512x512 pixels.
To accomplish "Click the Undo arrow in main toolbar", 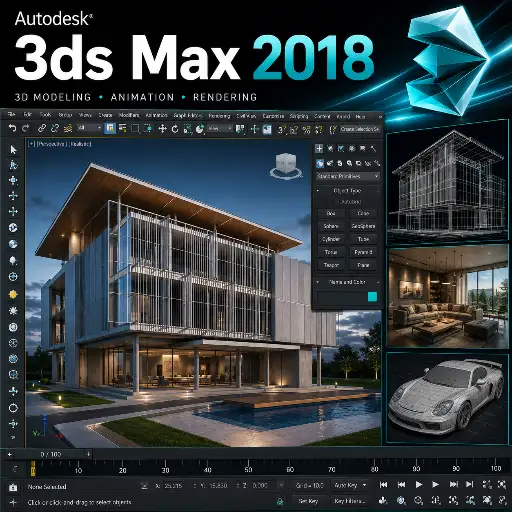I will (x=12, y=128).
